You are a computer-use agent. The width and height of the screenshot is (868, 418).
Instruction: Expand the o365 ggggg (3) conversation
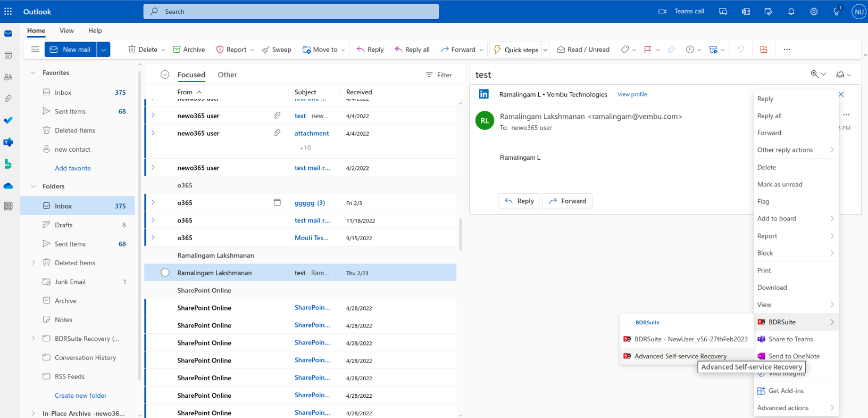coord(153,202)
